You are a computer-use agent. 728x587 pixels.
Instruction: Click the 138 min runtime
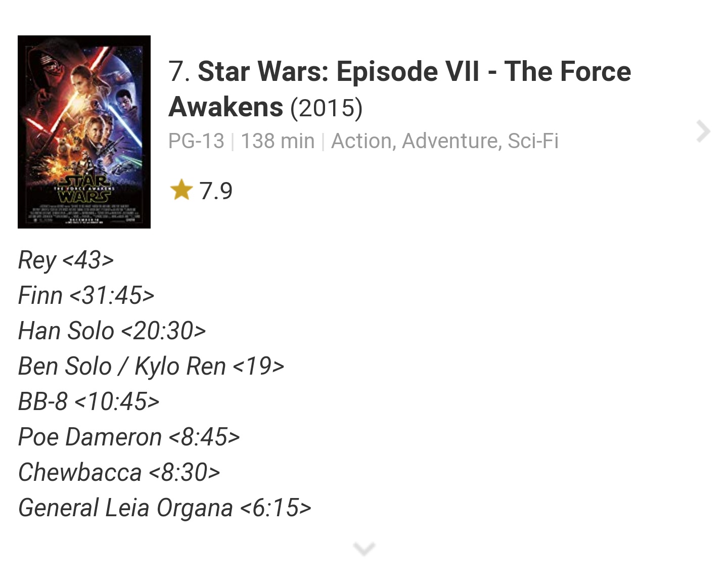(278, 141)
